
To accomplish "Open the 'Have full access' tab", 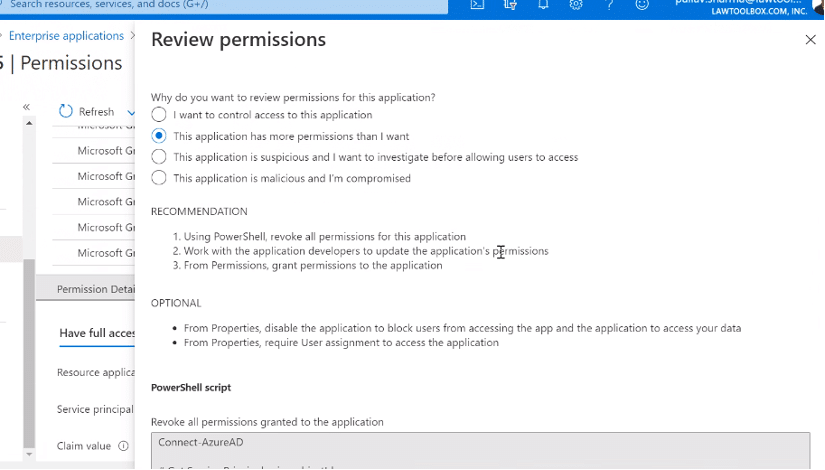I will pyautogui.click(x=97, y=333).
